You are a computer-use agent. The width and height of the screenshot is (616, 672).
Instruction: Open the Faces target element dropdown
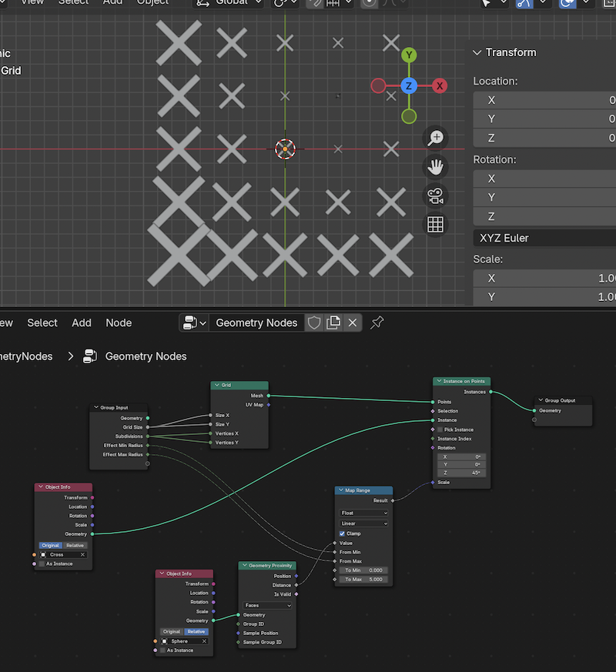coord(267,605)
